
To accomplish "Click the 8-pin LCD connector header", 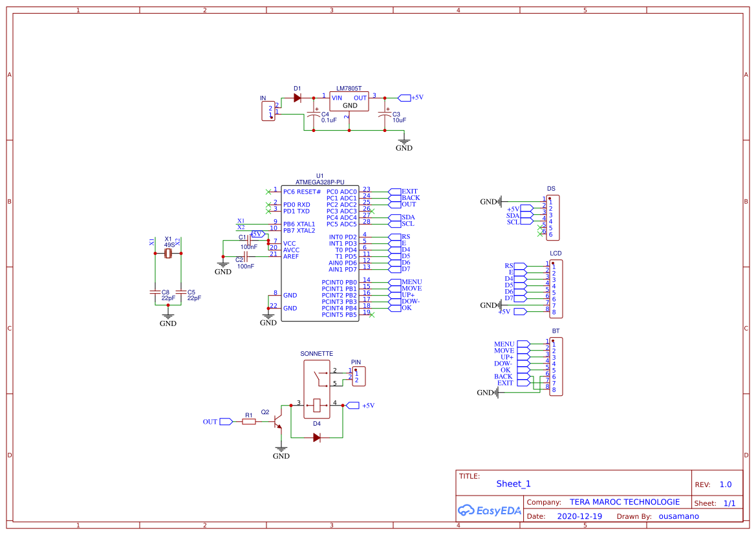I will 557,289.
